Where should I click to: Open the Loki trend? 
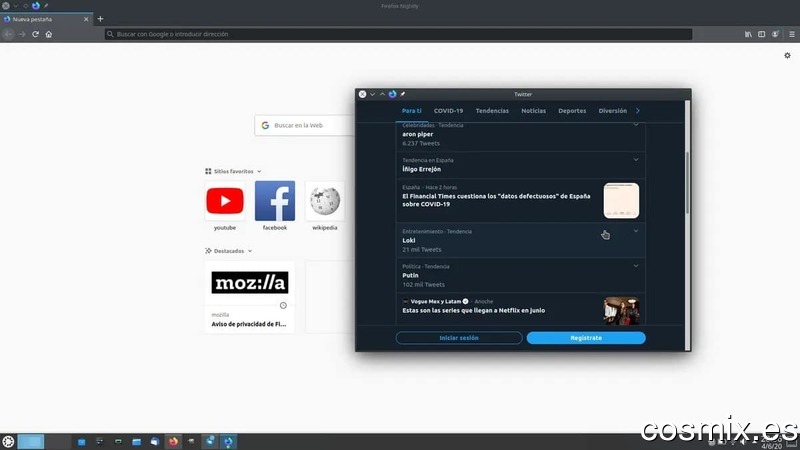520,240
